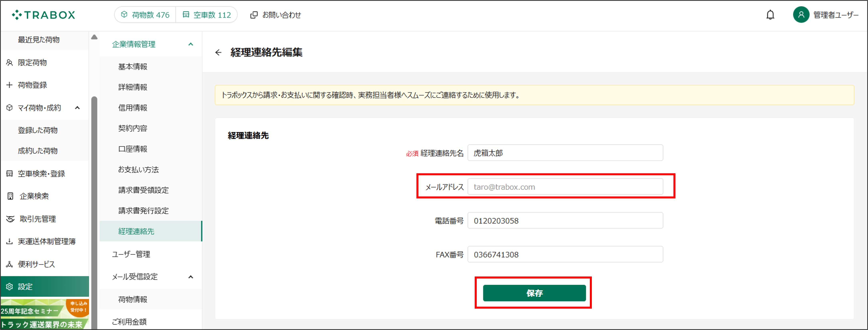Open 荷物情報 under メール受信設定

pyautogui.click(x=133, y=299)
